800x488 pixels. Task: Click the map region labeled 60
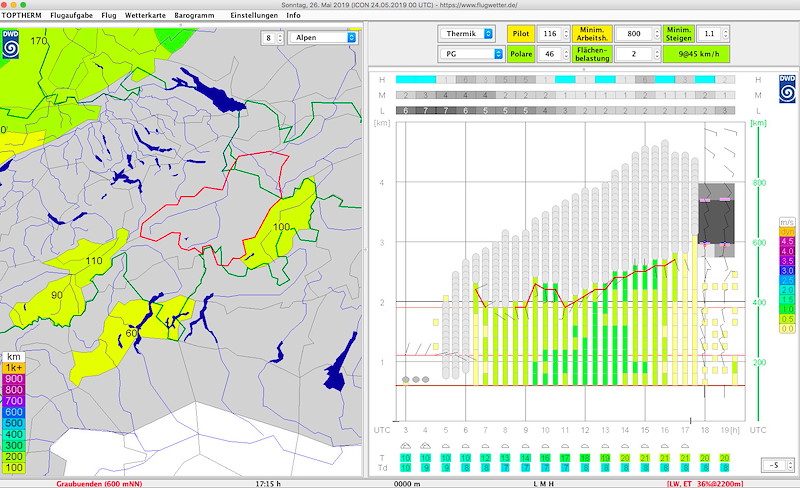131,333
